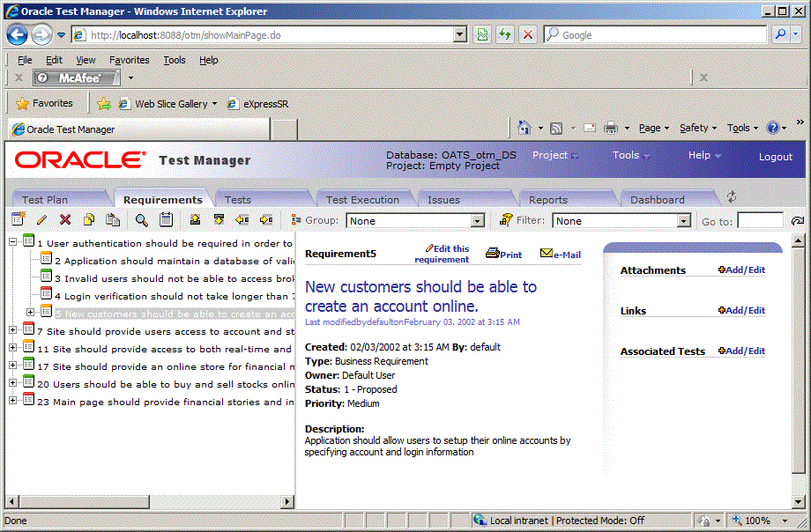The image size is (811, 532).
Task: Click the Print link for Requirement5
Action: 503,254
